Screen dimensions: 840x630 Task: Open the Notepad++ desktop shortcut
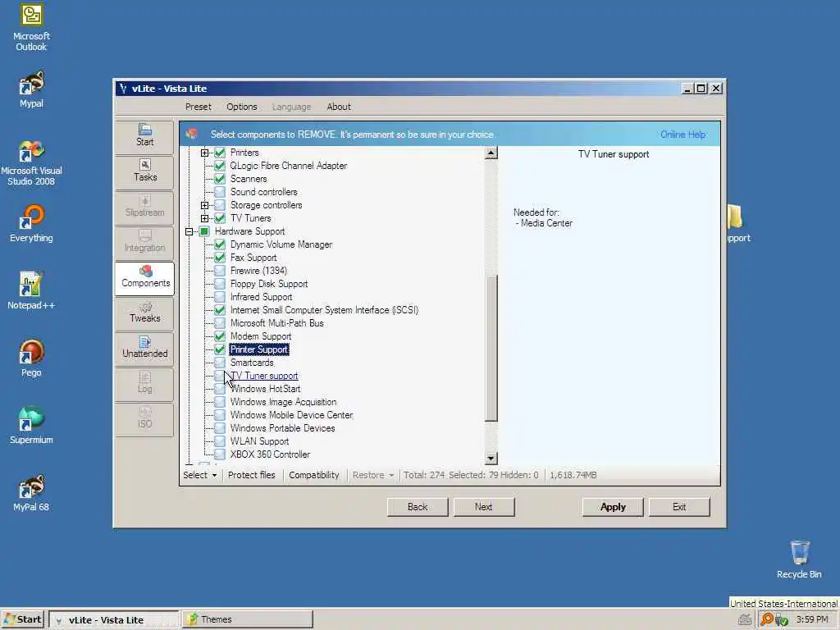[x=31, y=291]
